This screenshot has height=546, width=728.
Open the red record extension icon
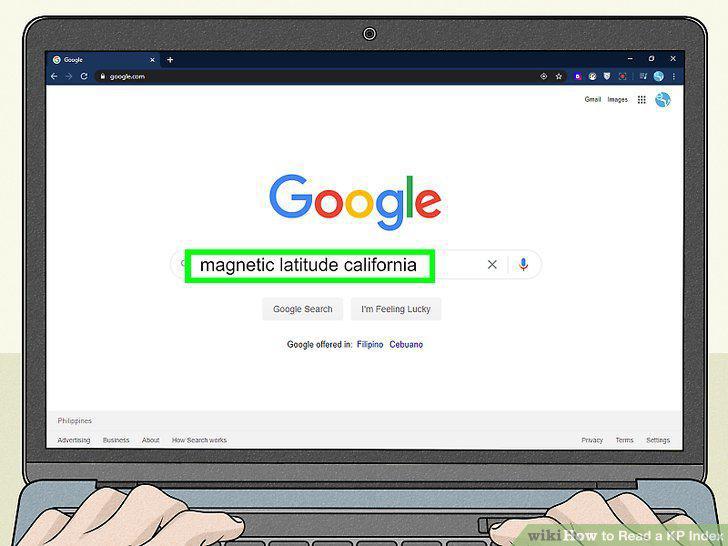623,76
